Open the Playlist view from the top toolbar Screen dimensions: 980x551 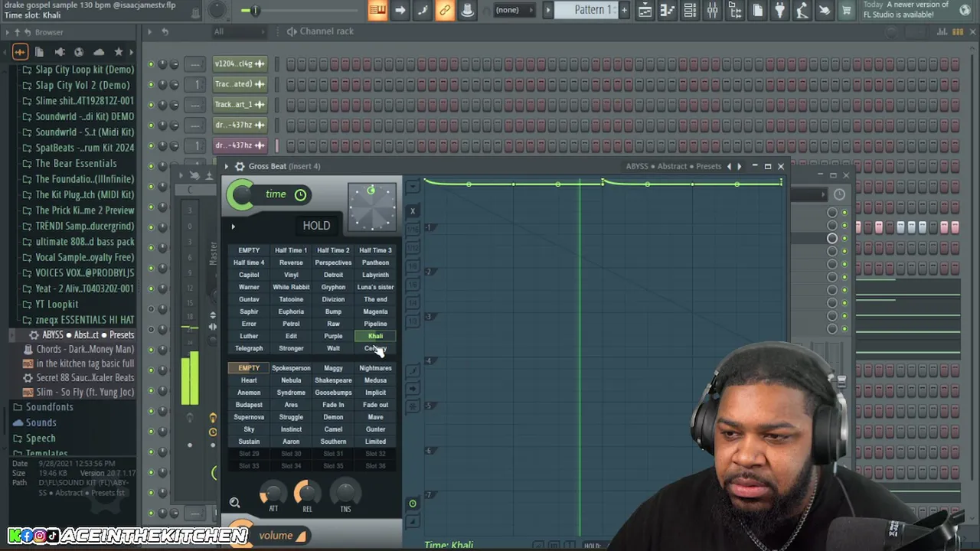pos(645,10)
